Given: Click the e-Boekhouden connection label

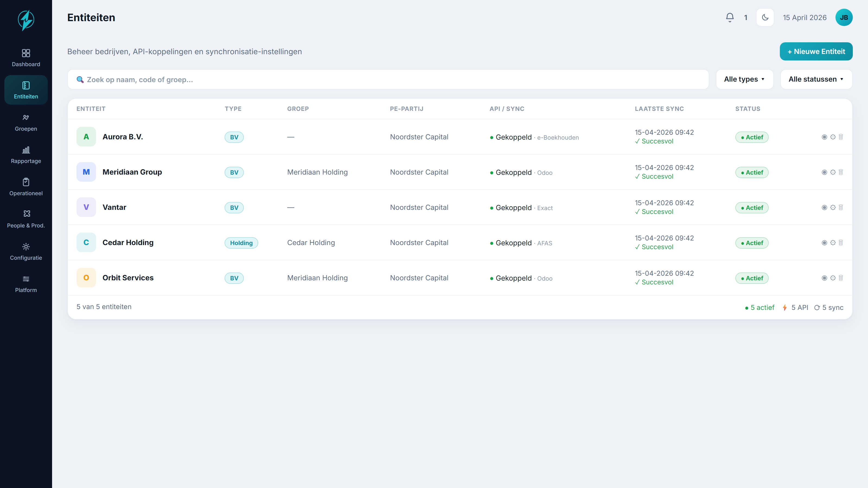Looking at the screenshot, I should pyautogui.click(x=558, y=137).
